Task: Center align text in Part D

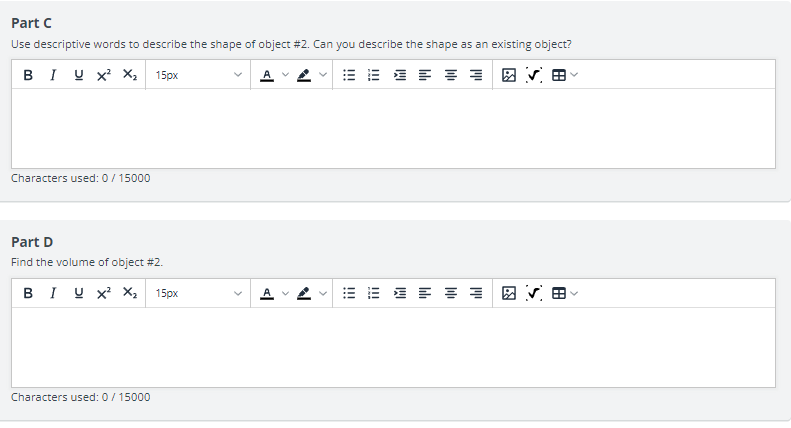Action: click(x=450, y=293)
